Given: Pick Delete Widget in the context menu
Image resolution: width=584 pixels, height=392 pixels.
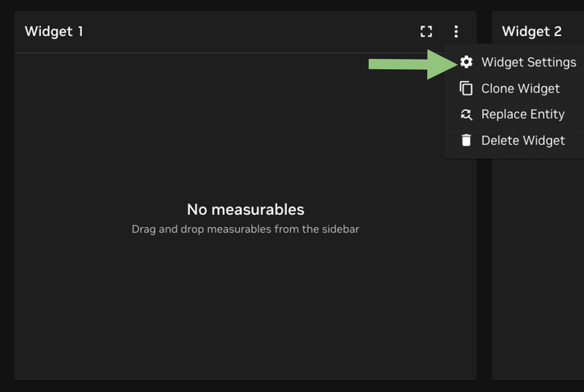Looking at the screenshot, I should tap(523, 140).
